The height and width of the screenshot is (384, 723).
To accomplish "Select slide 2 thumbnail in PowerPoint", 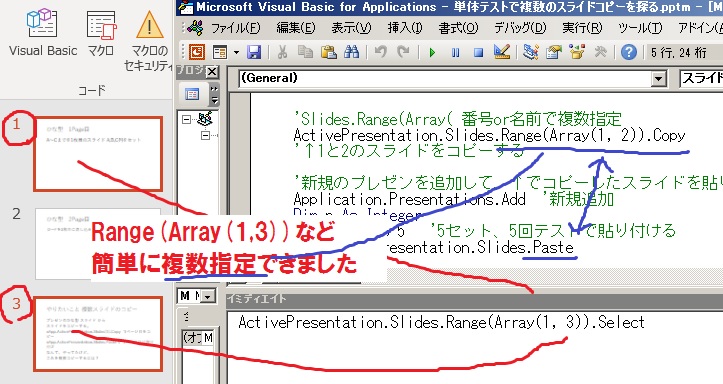I will pos(98,244).
